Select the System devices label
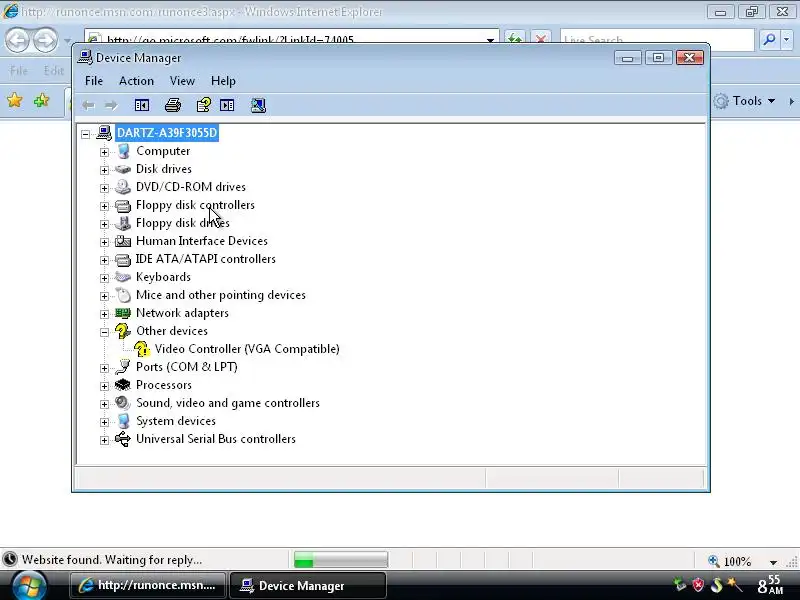The width and height of the screenshot is (800, 600). pos(176,421)
